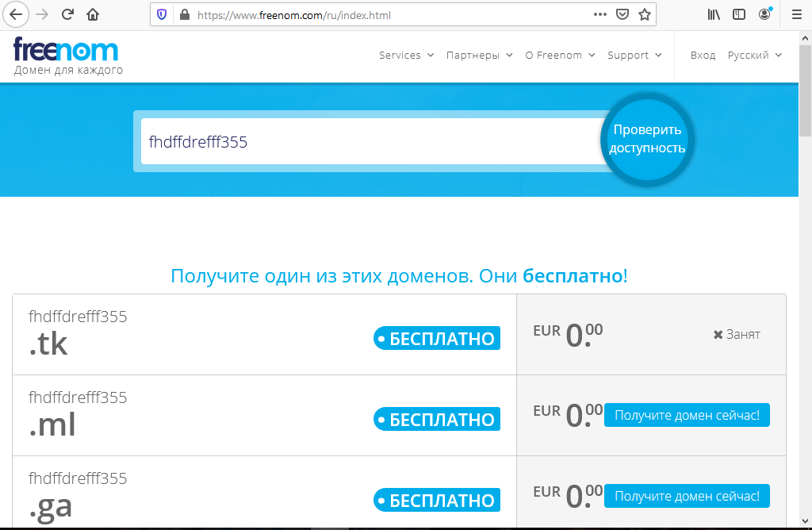Open page actions three-dot menu
The width and height of the screenshot is (812, 530).
(599, 14)
